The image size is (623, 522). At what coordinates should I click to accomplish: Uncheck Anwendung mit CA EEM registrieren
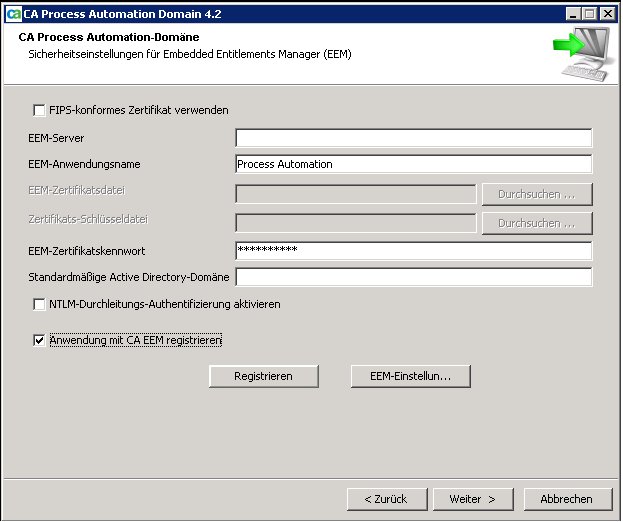pyautogui.click(x=39, y=340)
